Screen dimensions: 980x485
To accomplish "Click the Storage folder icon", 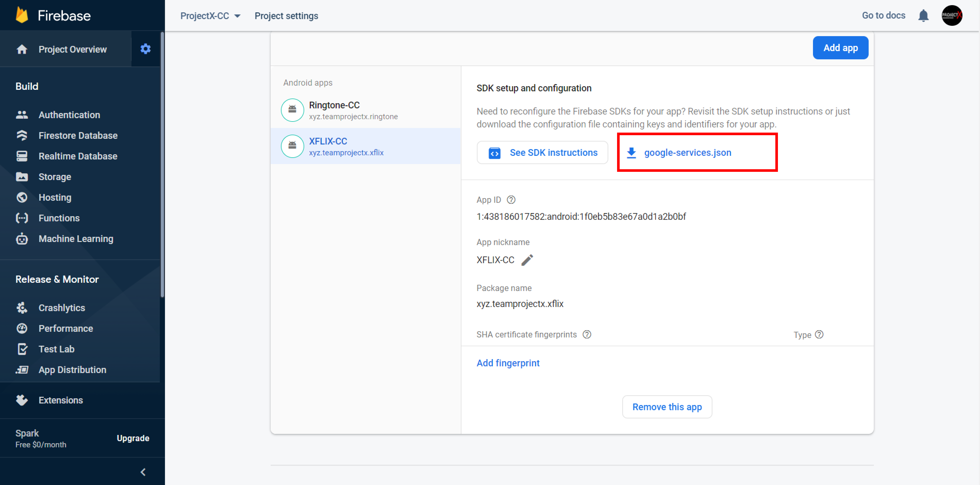I will pos(22,177).
